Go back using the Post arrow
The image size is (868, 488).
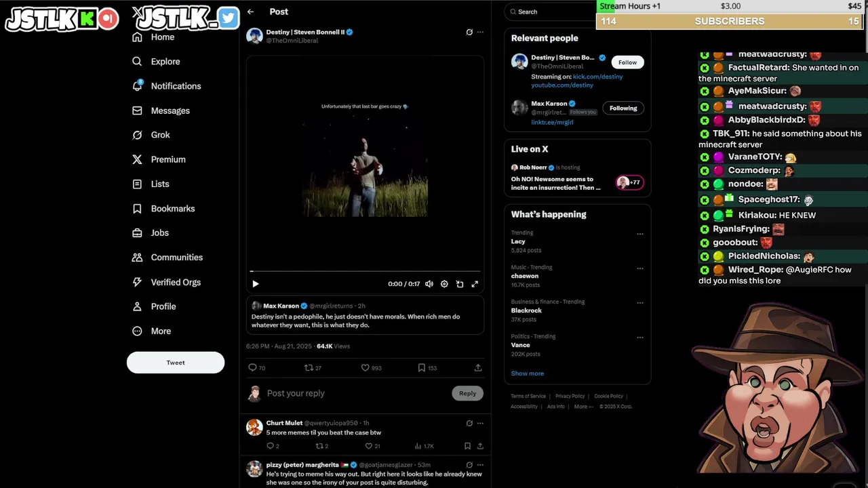pos(250,12)
